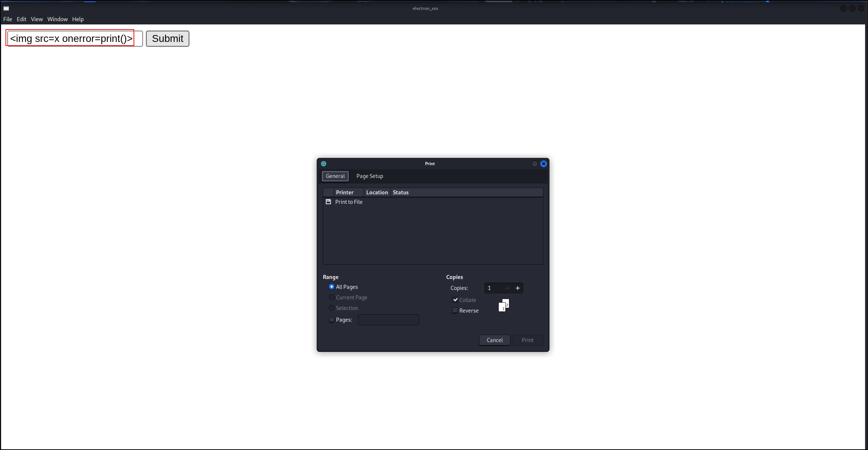Open the File menu
Viewport: 868px width, 450px height.
point(7,19)
